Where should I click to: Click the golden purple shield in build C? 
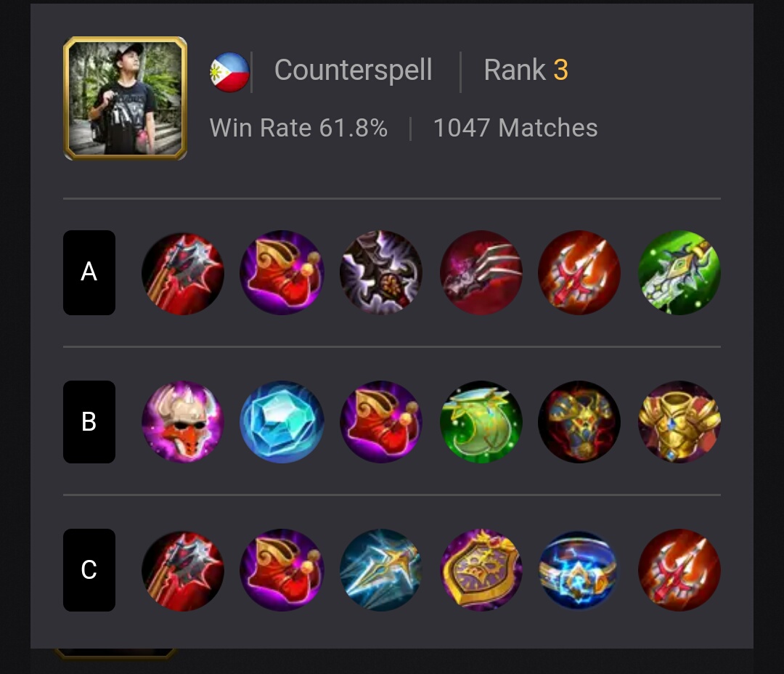point(481,570)
